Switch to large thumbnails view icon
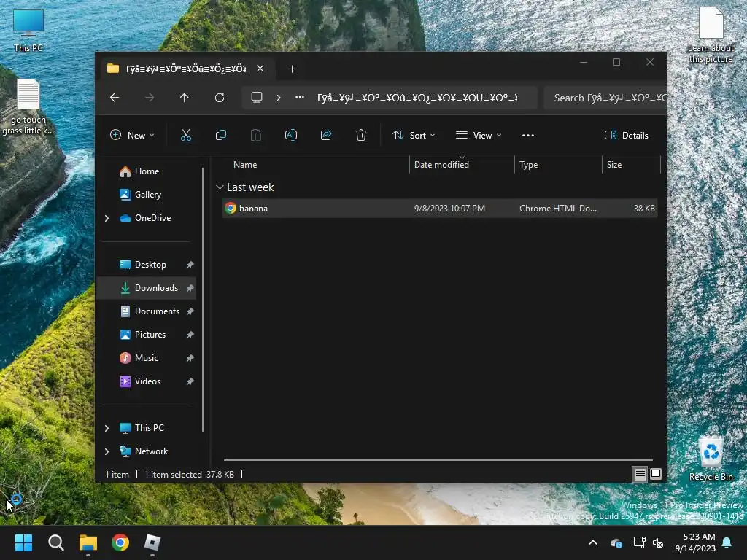This screenshot has height=560, width=747. coord(656,474)
